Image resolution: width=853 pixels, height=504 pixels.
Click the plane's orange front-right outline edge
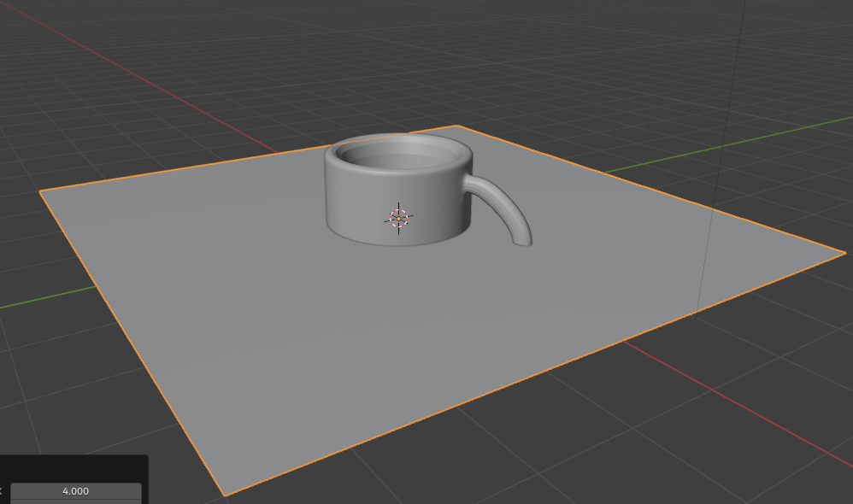click(x=530, y=374)
